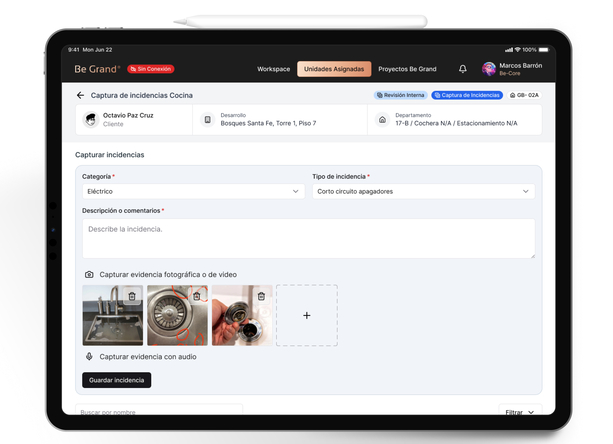Open the Proyectos Be Grand tab
Screen dimensions: 613x444
pos(407,69)
